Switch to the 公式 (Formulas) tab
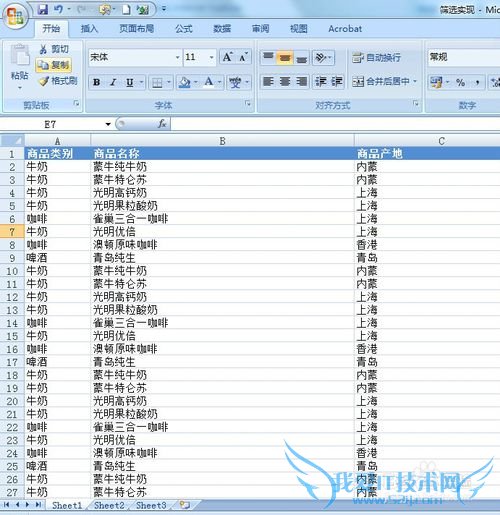Image resolution: width=500 pixels, height=515 pixels. [x=184, y=29]
